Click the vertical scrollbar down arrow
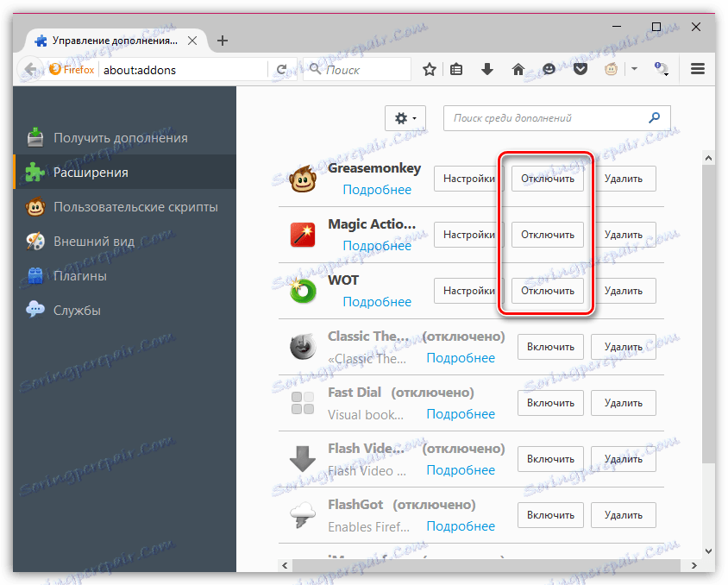 [x=708, y=551]
